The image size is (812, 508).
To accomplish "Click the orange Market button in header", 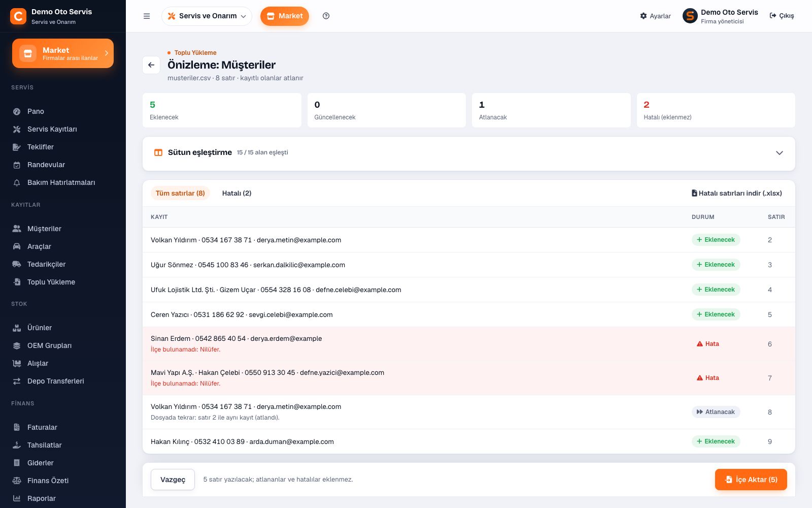I will [285, 16].
